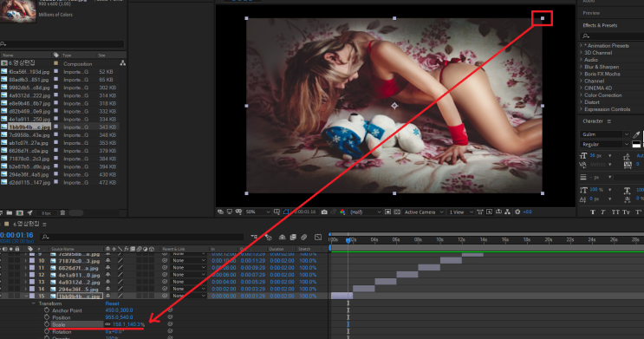Open the Preview panel tab
This screenshot has width=644, height=339.
click(591, 13)
